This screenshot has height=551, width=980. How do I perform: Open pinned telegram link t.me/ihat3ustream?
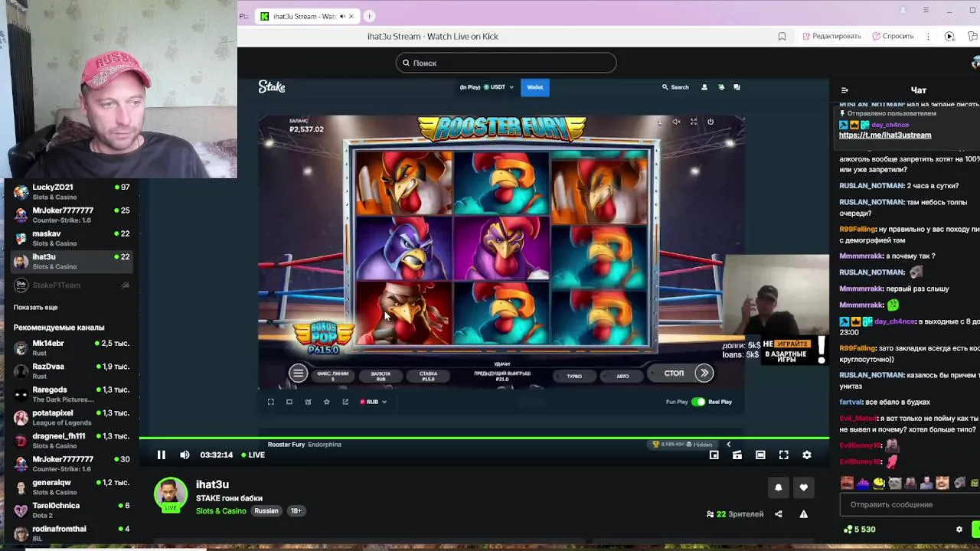pos(885,135)
